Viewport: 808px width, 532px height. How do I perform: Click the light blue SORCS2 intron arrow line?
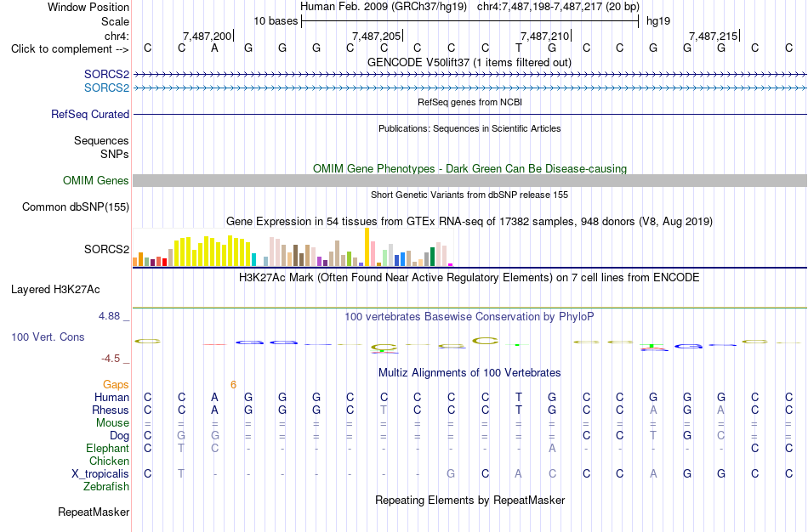point(469,88)
